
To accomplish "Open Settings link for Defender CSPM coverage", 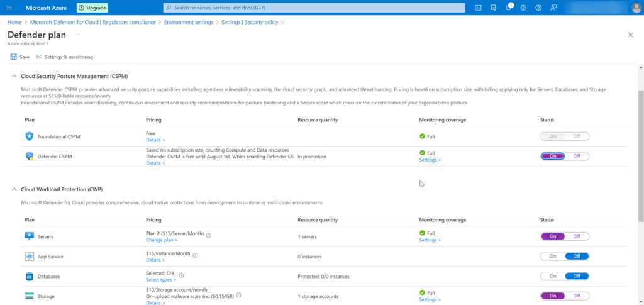I will 430,160.
